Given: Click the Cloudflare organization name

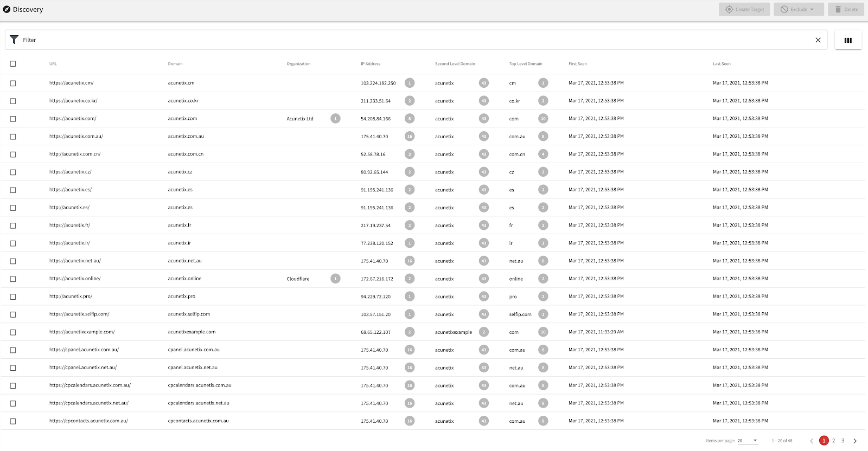Looking at the screenshot, I should tap(298, 279).
